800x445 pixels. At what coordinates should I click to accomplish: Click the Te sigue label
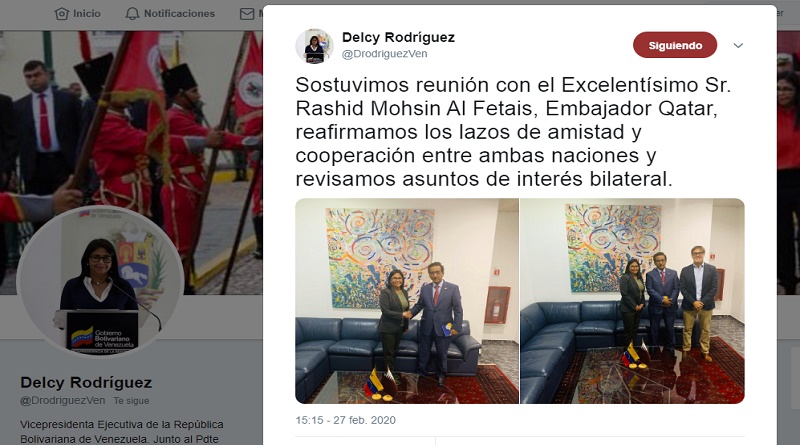point(131,401)
